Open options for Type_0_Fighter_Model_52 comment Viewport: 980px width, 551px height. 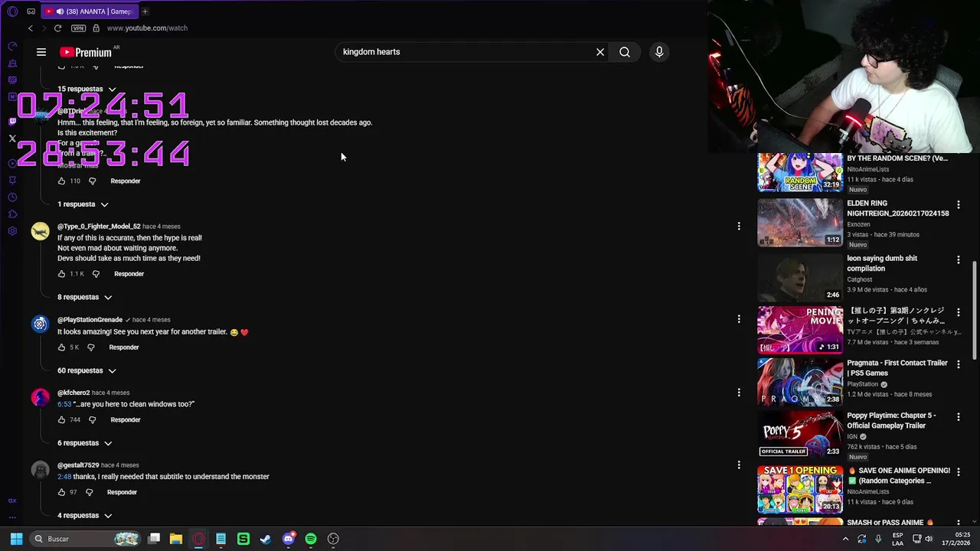point(739,227)
